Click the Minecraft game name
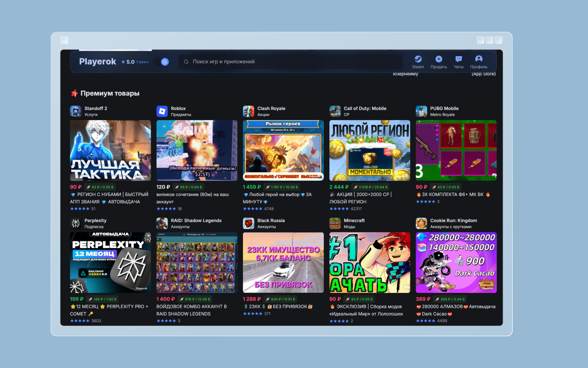The width and height of the screenshot is (588, 368). 355,221
